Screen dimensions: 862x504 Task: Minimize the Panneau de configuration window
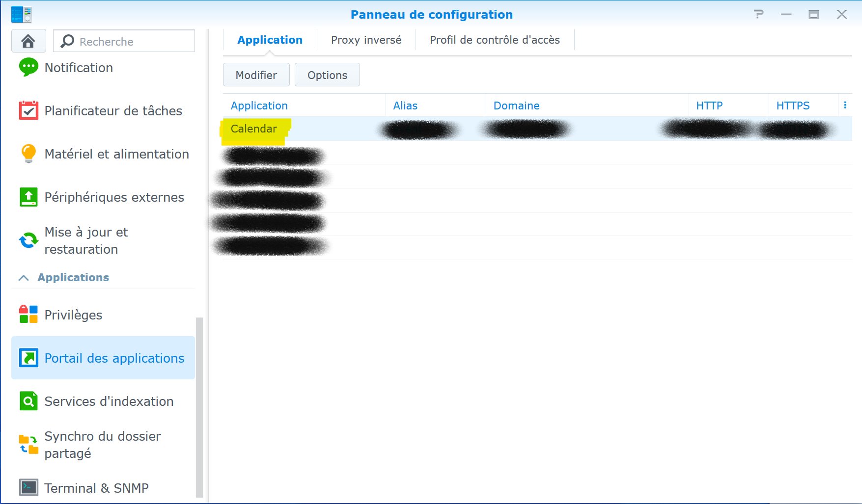pyautogui.click(x=786, y=14)
